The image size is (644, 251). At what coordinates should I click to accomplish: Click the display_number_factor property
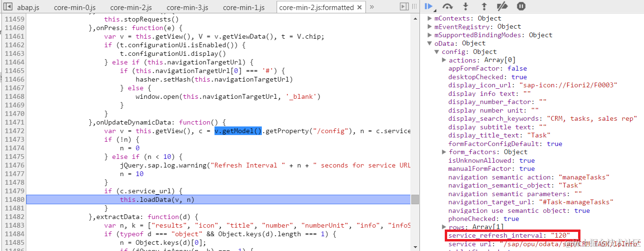click(497, 102)
